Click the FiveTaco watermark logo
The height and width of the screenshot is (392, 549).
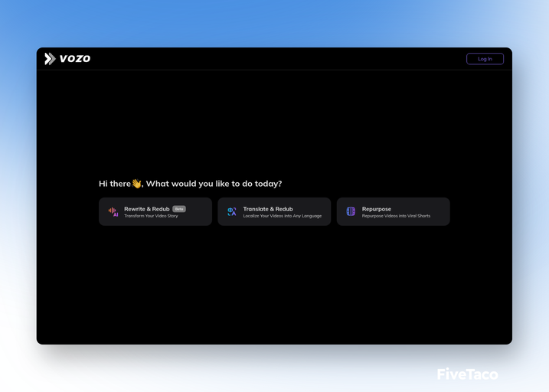click(467, 374)
